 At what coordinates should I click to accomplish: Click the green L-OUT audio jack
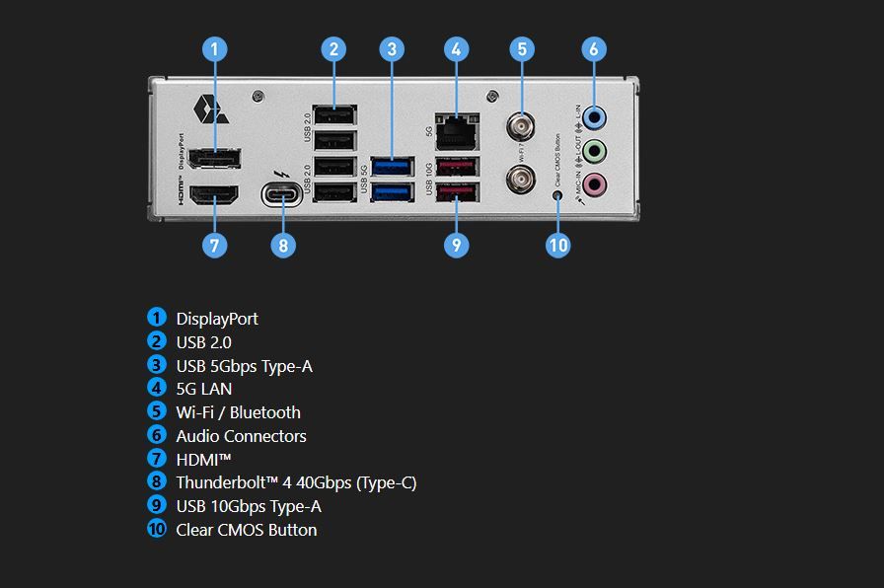click(x=594, y=151)
